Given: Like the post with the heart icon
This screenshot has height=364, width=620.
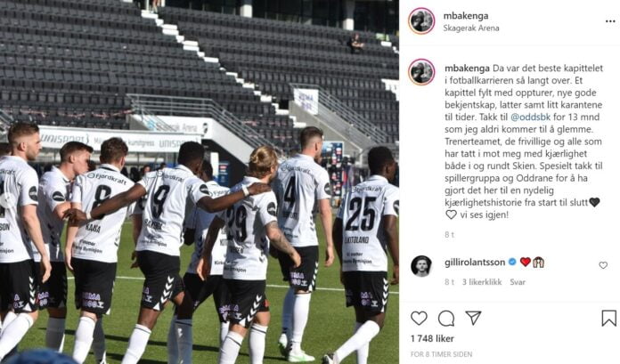Looking at the screenshot, I should (419, 318).
